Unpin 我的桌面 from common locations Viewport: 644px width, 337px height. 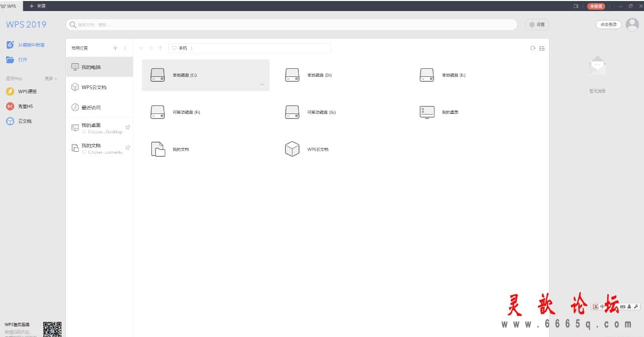click(x=128, y=127)
